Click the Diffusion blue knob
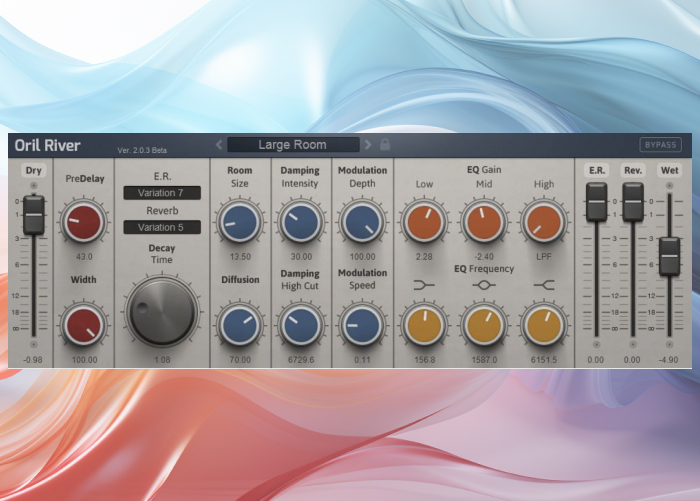 coord(240,325)
